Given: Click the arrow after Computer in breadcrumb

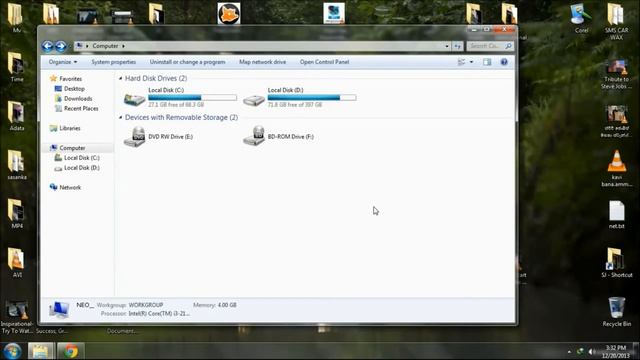Looking at the screenshot, I should coord(123,46).
